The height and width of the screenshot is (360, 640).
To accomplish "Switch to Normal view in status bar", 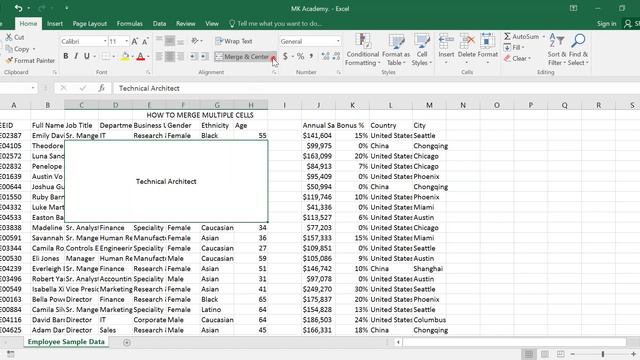I will 529,354.
